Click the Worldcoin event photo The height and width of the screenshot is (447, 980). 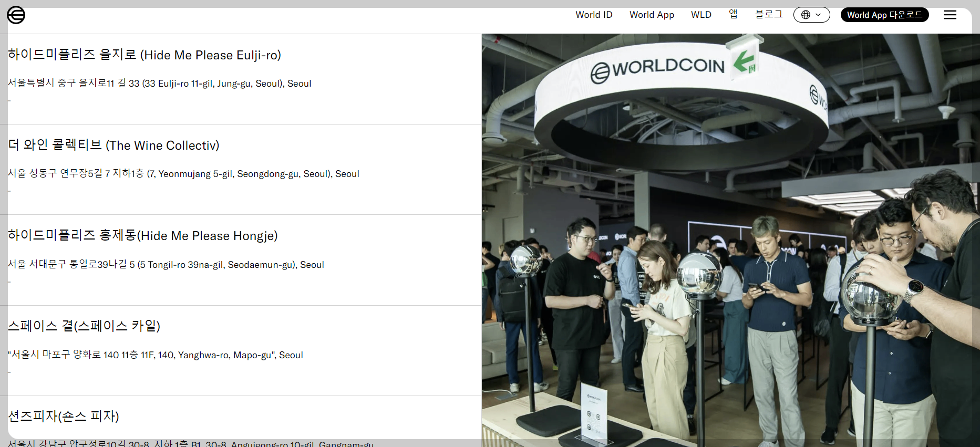[730, 240]
